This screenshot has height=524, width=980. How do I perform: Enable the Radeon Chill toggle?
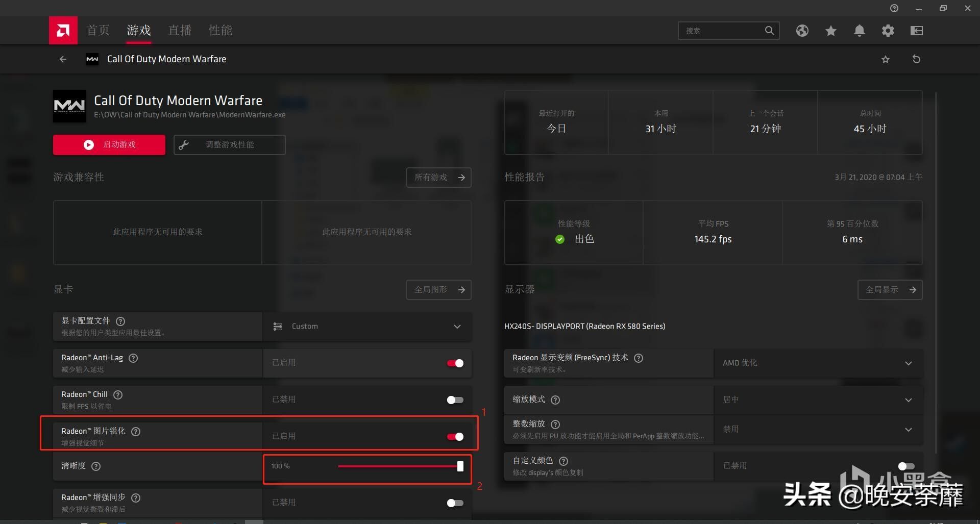point(455,400)
